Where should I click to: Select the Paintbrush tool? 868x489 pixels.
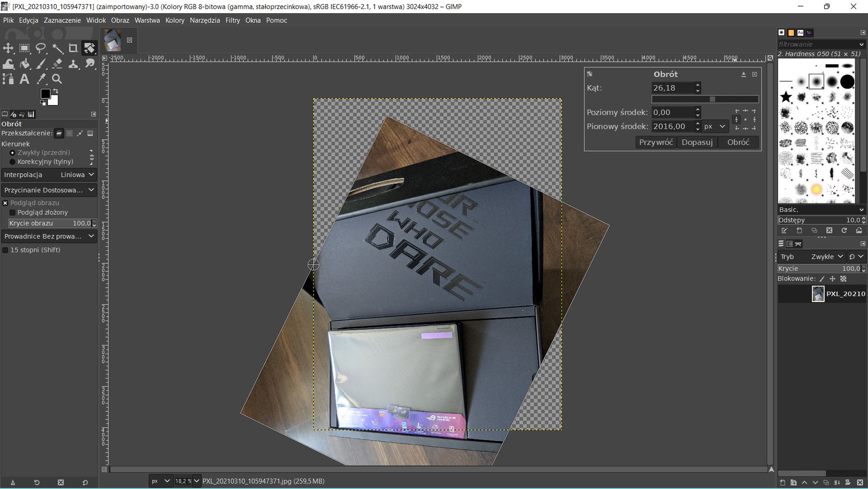[x=41, y=64]
